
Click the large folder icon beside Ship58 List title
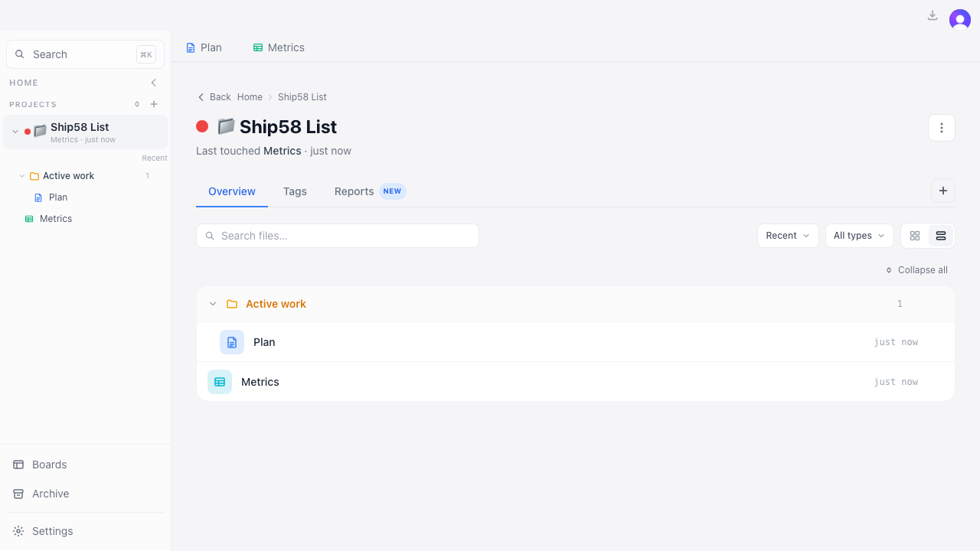[x=226, y=126]
